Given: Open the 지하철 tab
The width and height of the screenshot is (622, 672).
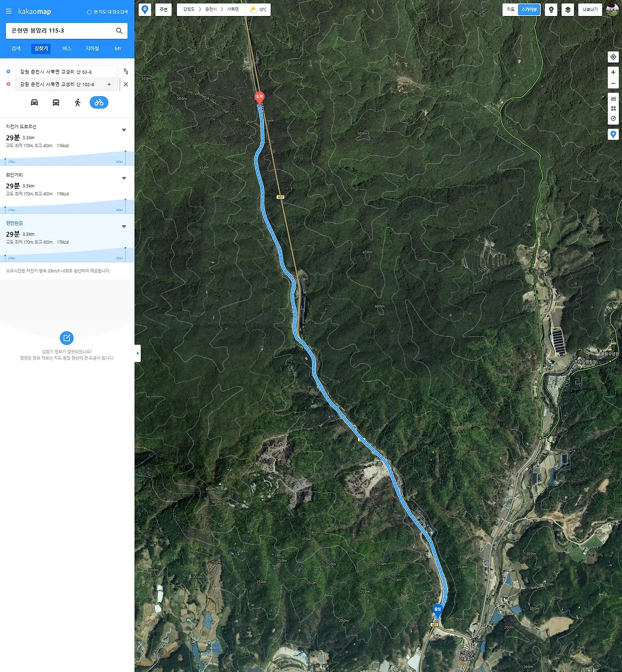Looking at the screenshot, I should [x=92, y=49].
